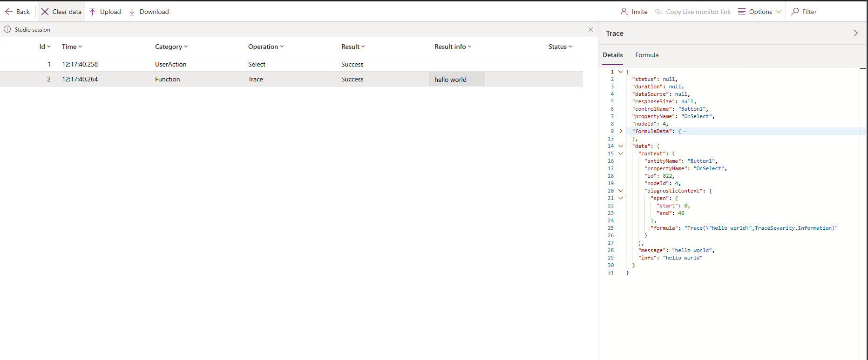Open the Time column dropdown
Image resolution: width=868 pixels, height=360 pixels.
point(80,47)
